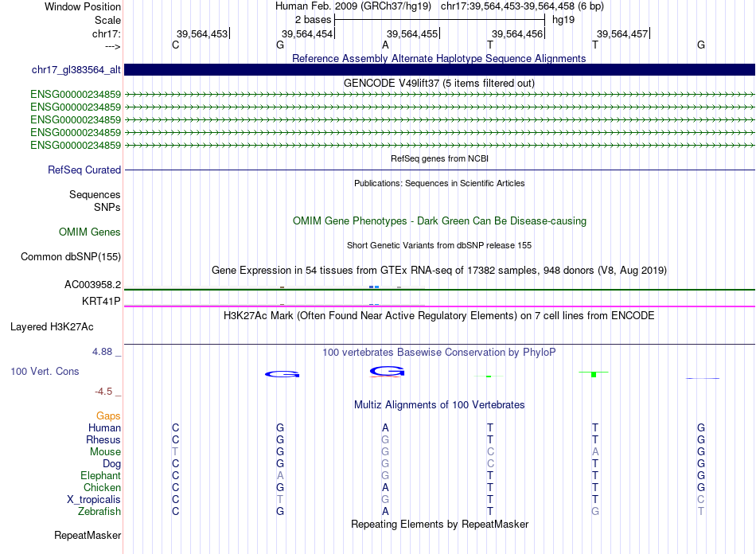Click the X_tropicalis species label
756x554 pixels.
point(94,500)
